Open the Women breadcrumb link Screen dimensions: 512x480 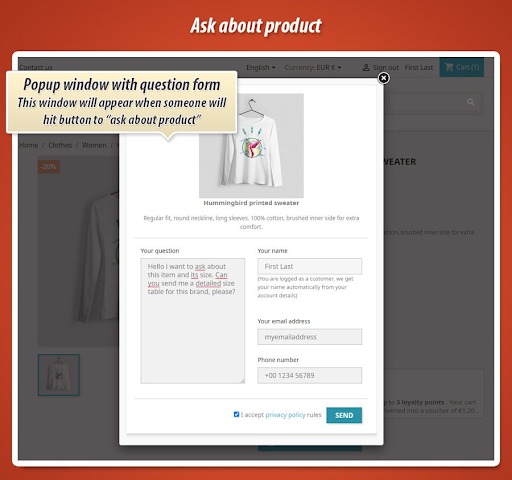point(94,145)
